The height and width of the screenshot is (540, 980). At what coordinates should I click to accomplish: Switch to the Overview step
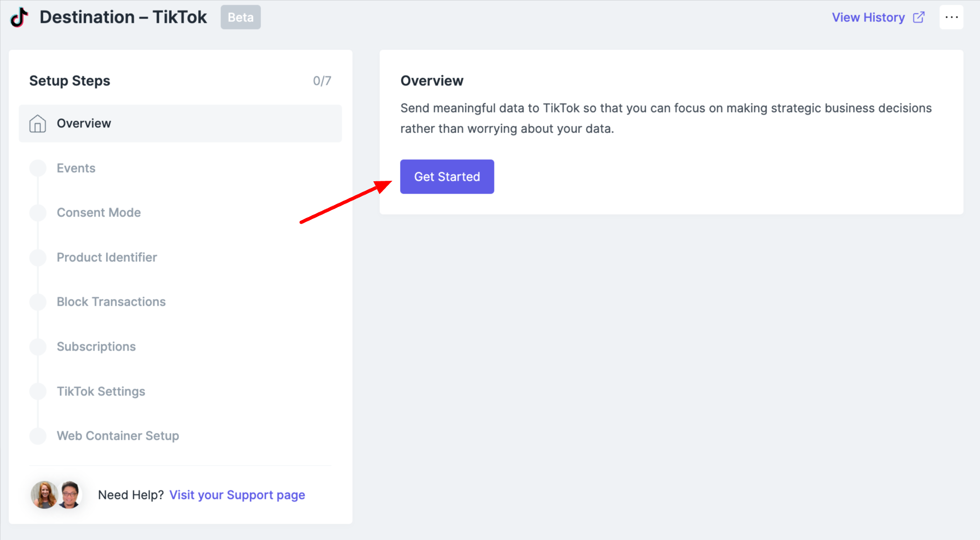tap(84, 123)
